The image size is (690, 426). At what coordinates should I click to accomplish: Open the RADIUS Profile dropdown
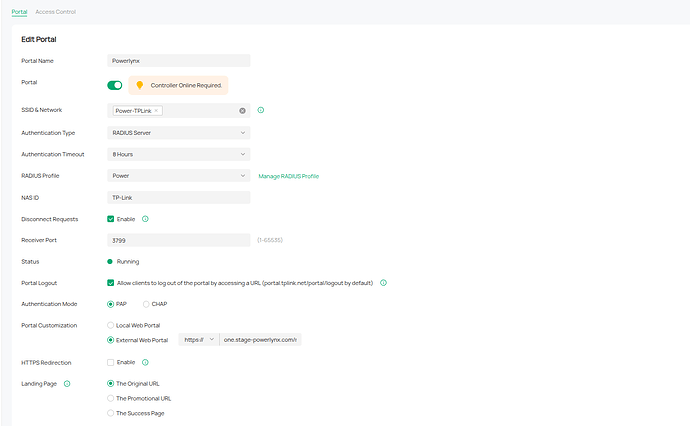coord(179,176)
